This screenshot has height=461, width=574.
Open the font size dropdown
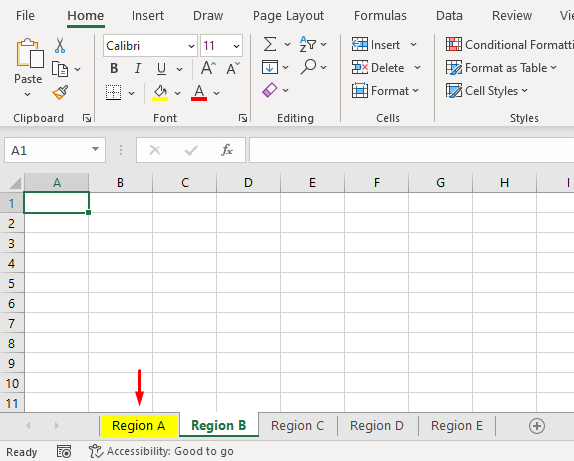point(236,46)
